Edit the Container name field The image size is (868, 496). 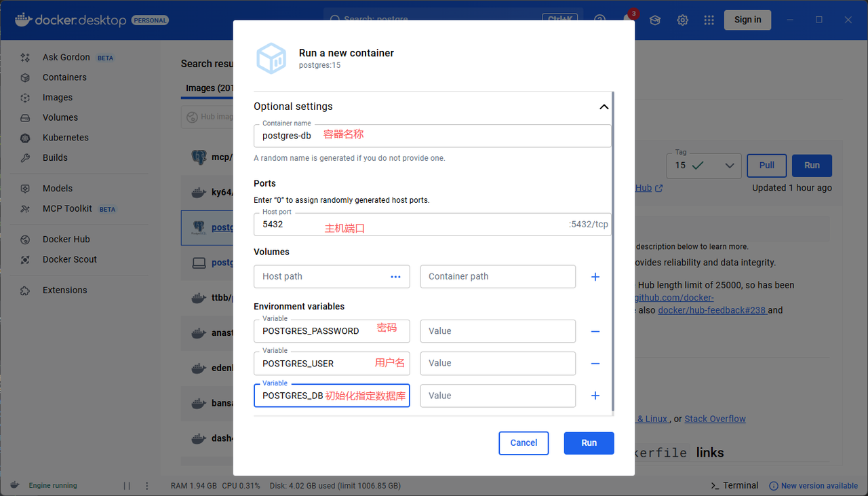click(x=433, y=135)
